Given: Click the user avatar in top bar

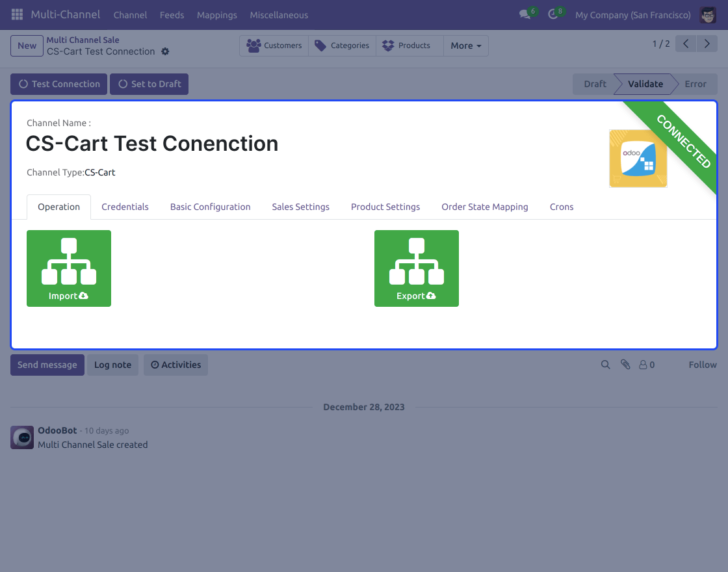Looking at the screenshot, I should tap(708, 15).
